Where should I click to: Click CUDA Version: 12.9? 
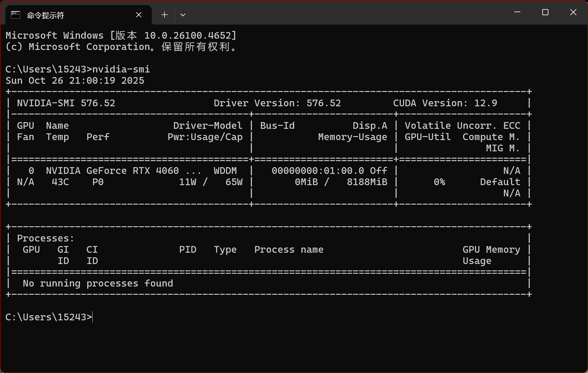click(x=445, y=103)
